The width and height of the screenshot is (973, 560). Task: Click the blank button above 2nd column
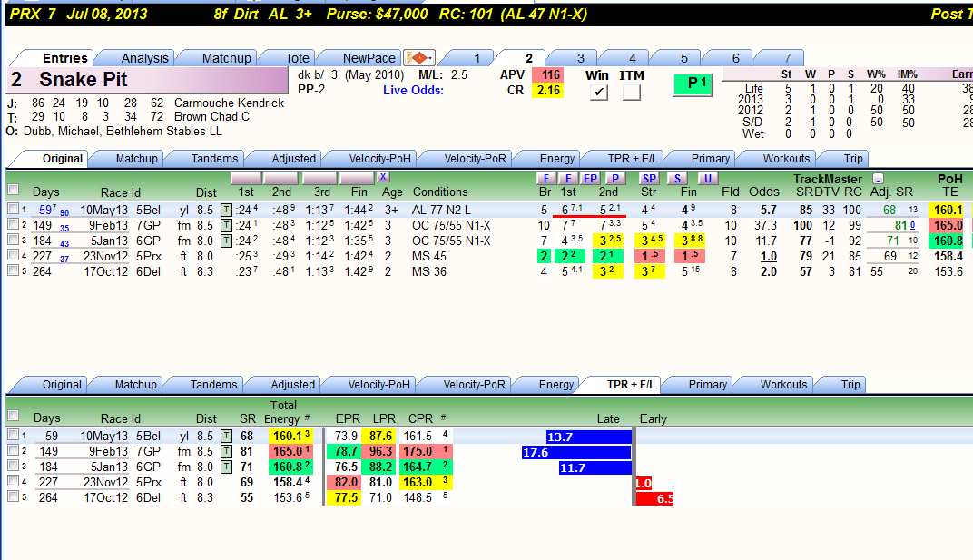click(281, 178)
